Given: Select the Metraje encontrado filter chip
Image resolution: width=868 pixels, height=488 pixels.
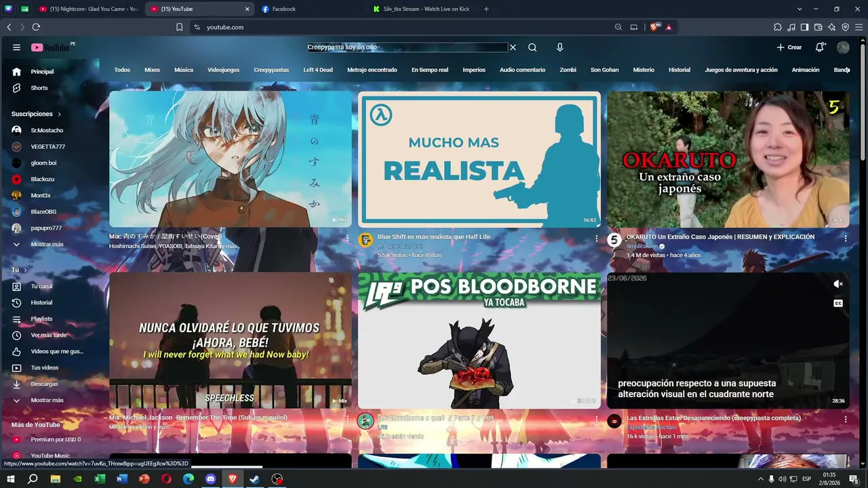Looking at the screenshot, I should pos(372,70).
